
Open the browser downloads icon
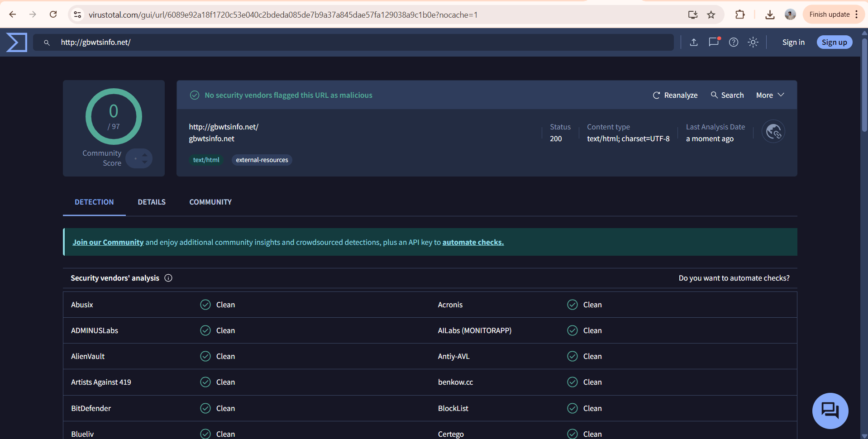[x=770, y=15]
